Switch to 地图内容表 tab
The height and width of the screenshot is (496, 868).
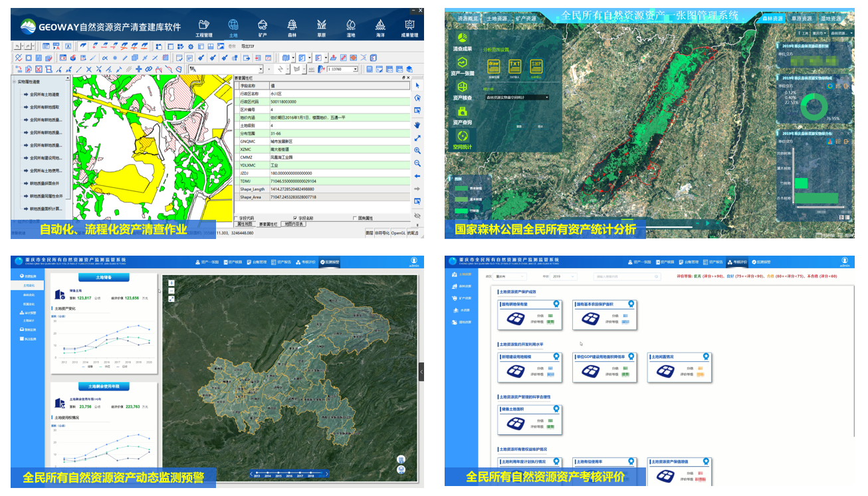pyautogui.click(x=294, y=224)
